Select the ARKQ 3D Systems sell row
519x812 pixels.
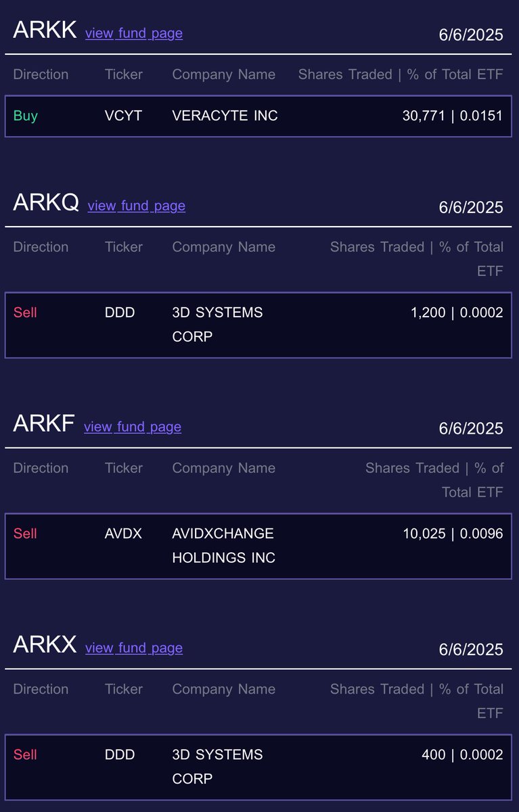pyautogui.click(x=258, y=325)
